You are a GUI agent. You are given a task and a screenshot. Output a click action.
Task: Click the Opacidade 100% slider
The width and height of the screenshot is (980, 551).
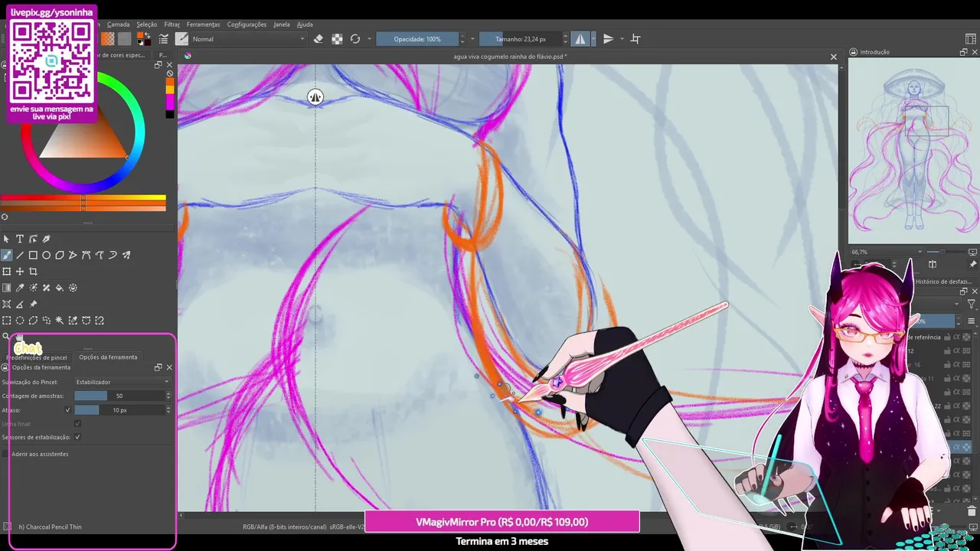coord(417,39)
